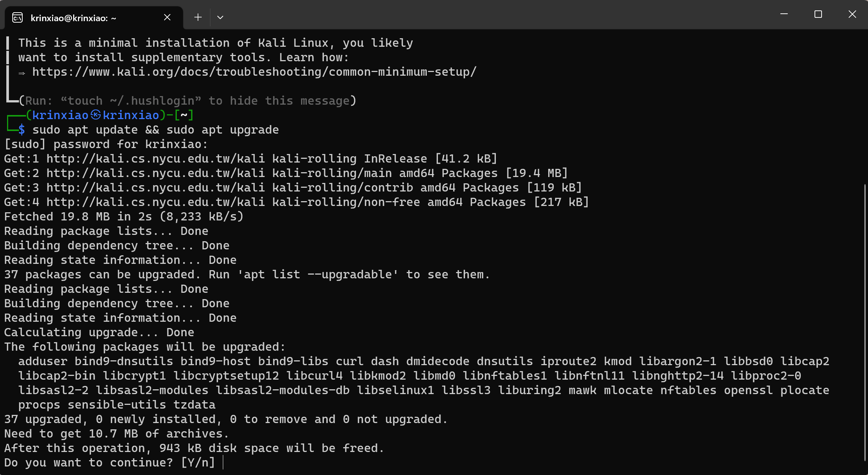Click the touch ~/.hushlogin hint text
This screenshot has width=868, height=475.
[131, 101]
